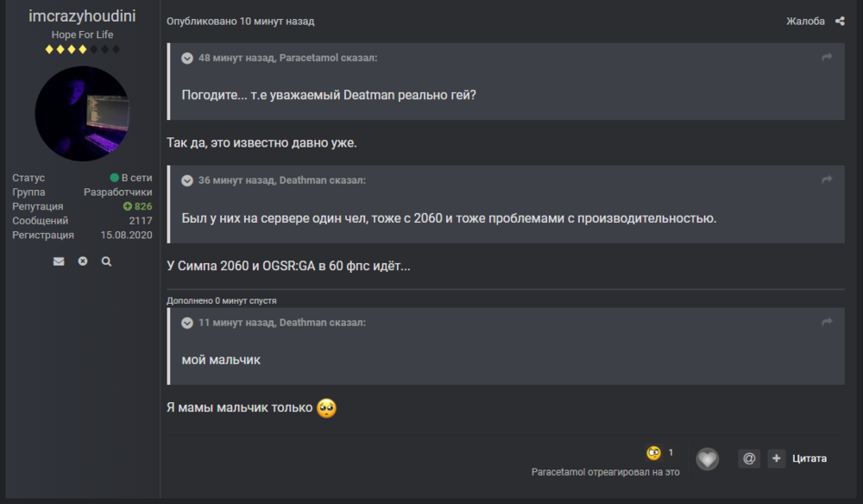Collapse the Paracetamol quote from 48 minutes ago
863x504 pixels.
click(x=187, y=58)
